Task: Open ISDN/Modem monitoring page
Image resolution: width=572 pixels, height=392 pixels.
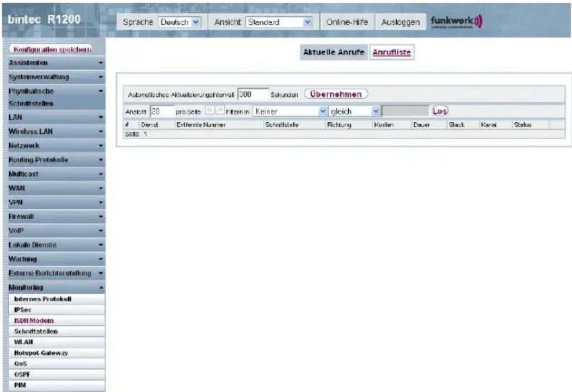Action: point(57,321)
